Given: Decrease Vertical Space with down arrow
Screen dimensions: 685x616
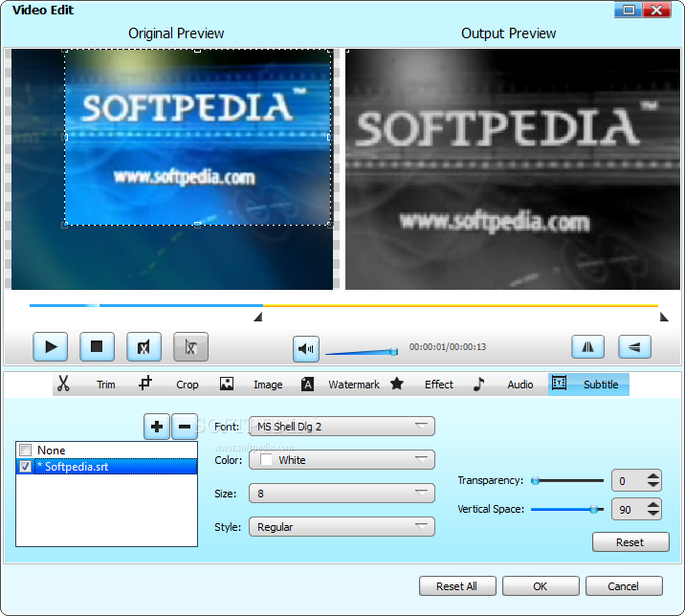Looking at the screenshot, I should [x=653, y=514].
